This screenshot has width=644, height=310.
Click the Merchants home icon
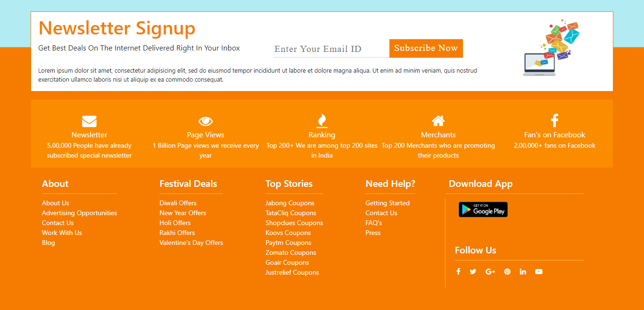pos(438,120)
